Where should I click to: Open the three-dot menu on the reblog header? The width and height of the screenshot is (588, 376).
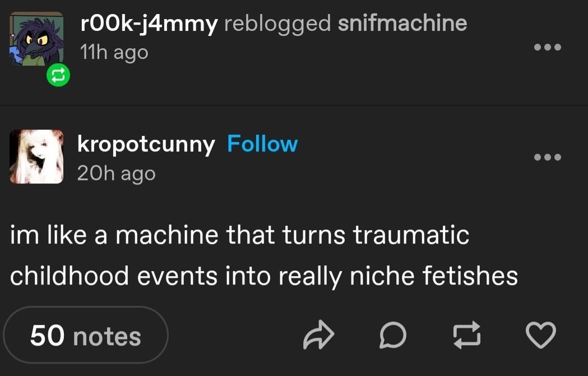pyautogui.click(x=547, y=47)
